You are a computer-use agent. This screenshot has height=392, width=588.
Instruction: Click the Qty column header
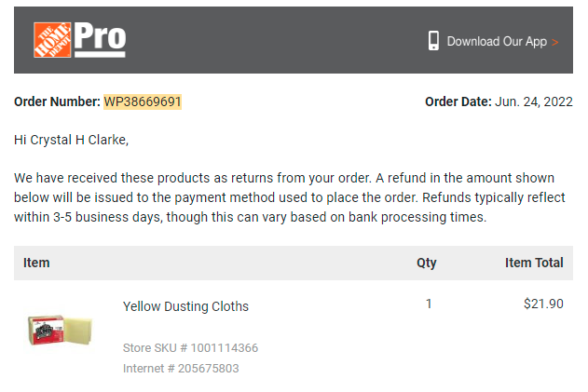click(427, 264)
